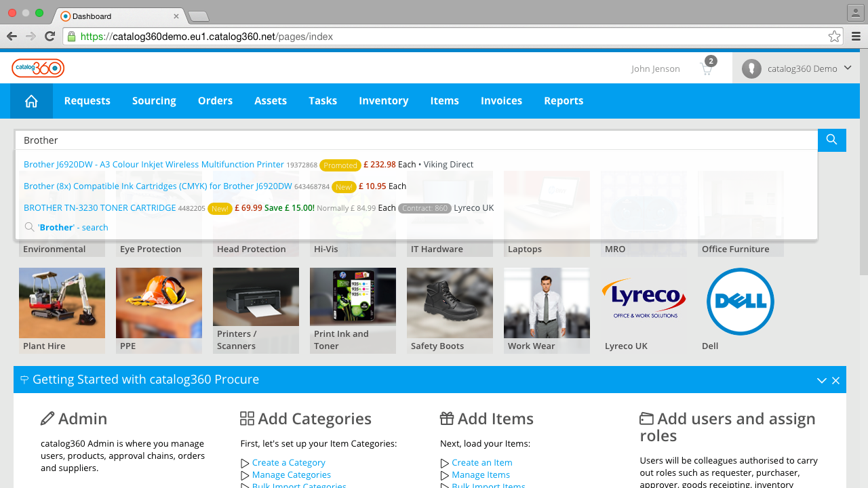Click the Contract: 860 badge
Viewport: 868px width, 488px height.
pyautogui.click(x=425, y=208)
